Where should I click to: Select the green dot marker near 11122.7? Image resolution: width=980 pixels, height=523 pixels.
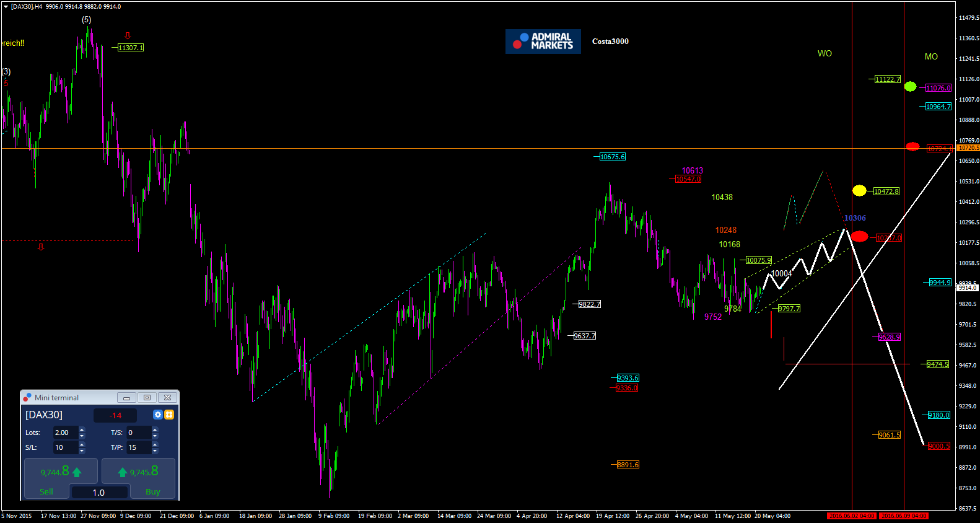point(910,87)
